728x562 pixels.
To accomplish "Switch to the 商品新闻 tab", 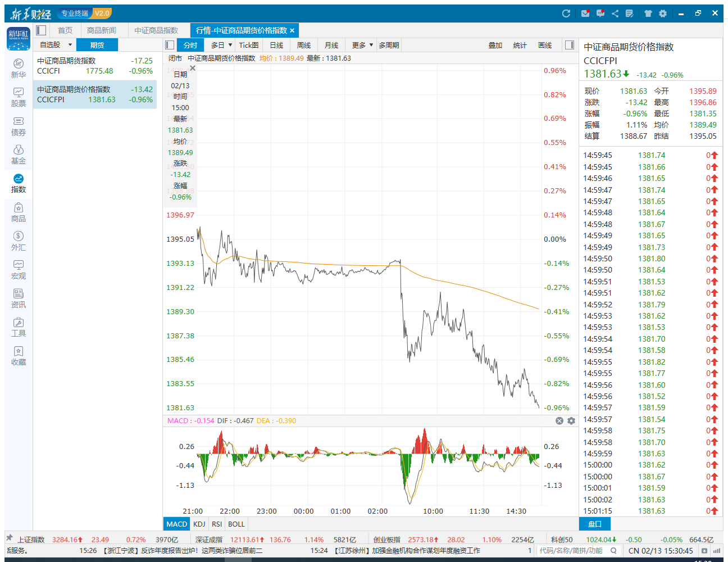I will click(102, 30).
